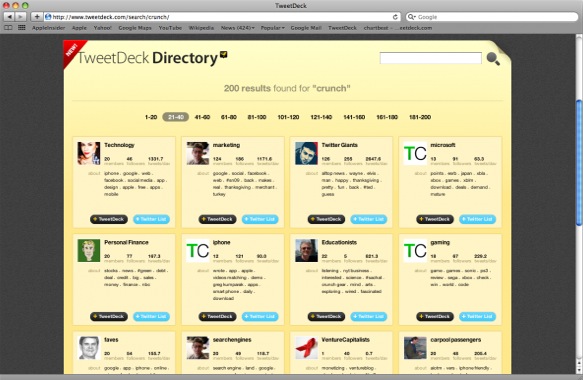The image size is (583, 380).
Task: Click the red ribbon VentureCapitalists avatar
Action: point(306,348)
